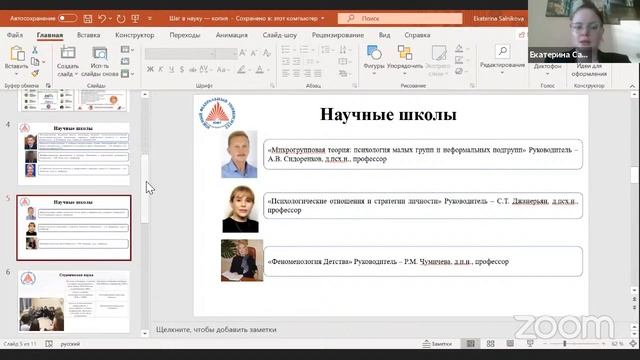Switch to the Рецензирование tab
640x360 pixels.
click(x=338, y=35)
